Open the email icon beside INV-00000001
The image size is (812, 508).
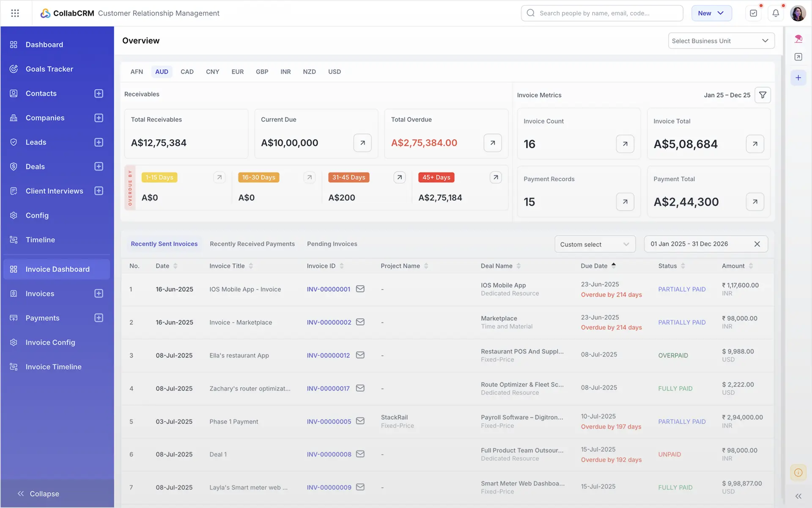click(x=360, y=289)
